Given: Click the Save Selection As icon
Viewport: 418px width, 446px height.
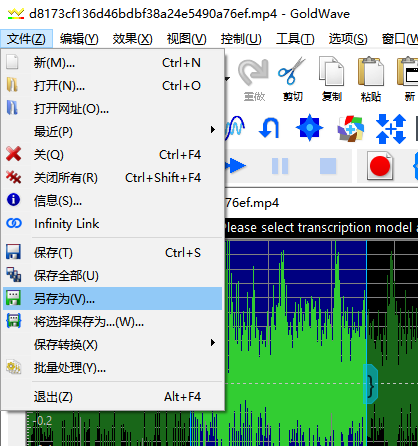Looking at the screenshot, I should [x=13, y=321].
